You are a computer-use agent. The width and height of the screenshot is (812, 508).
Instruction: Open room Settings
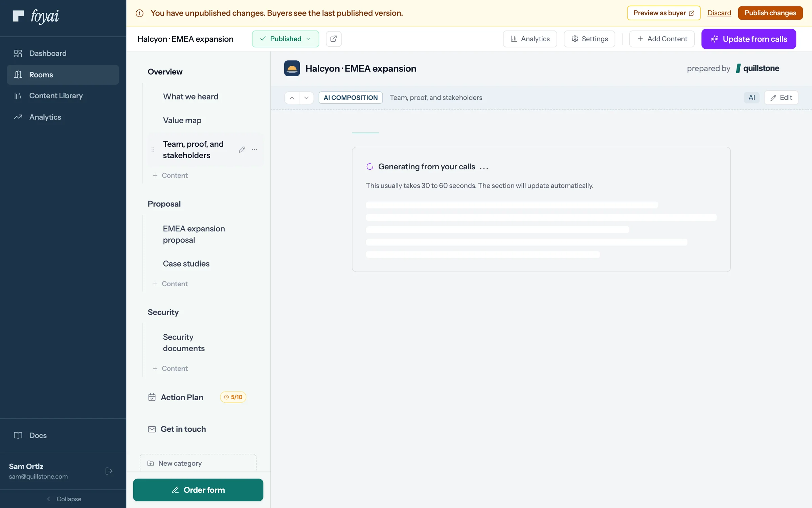(589, 39)
